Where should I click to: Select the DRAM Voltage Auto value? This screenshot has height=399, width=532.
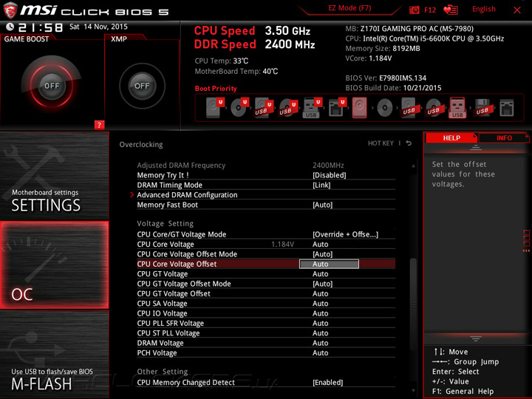pos(320,343)
